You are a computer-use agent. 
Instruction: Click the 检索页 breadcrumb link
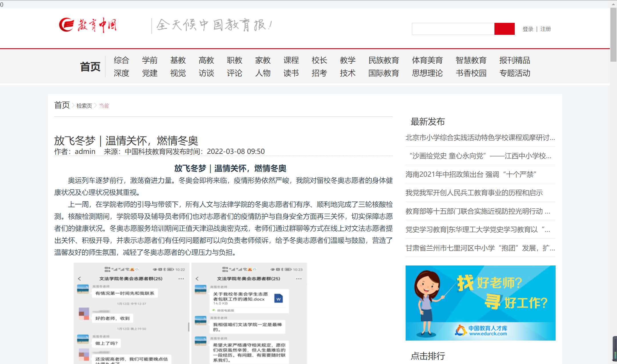tap(84, 106)
